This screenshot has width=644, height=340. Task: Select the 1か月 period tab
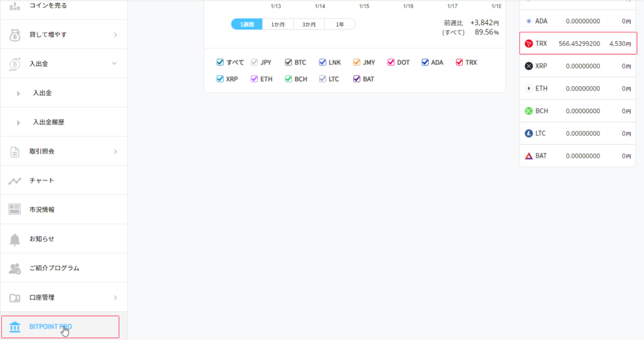pyautogui.click(x=277, y=25)
